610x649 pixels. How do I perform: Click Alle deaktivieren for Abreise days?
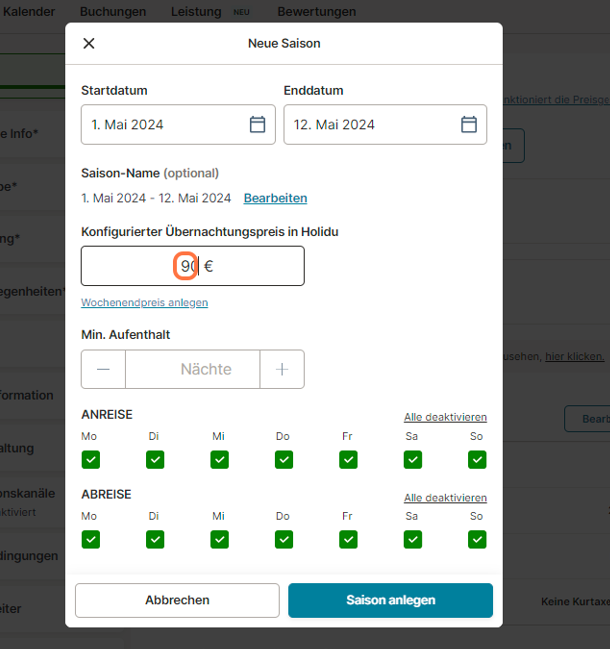pyautogui.click(x=445, y=497)
